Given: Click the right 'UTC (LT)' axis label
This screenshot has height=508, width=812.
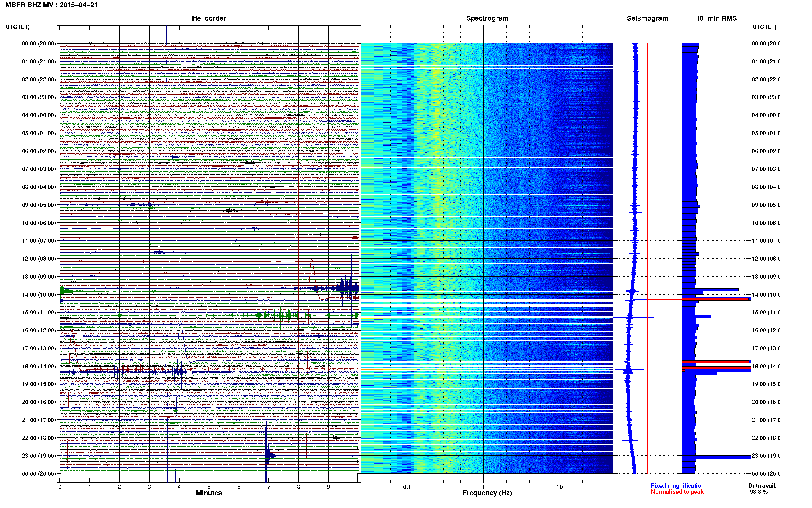Looking at the screenshot, I should pyautogui.click(x=764, y=27).
